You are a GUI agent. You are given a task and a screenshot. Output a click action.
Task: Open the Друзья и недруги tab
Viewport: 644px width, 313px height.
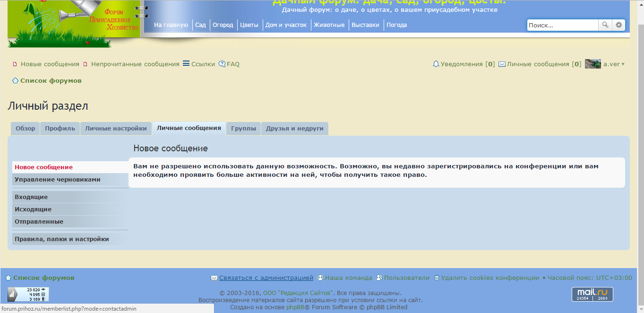tap(294, 128)
